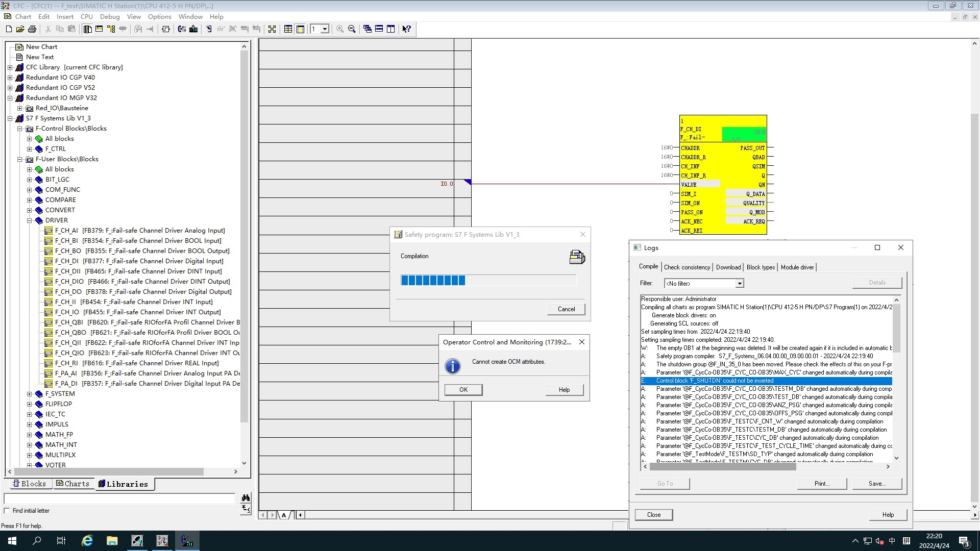Click OK in Operator Control dialog

pos(463,390)
